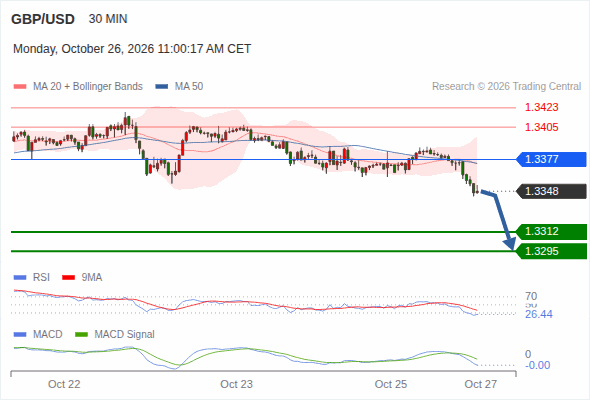Open the Trading Central research credit
590x400 pixels.
506,87
